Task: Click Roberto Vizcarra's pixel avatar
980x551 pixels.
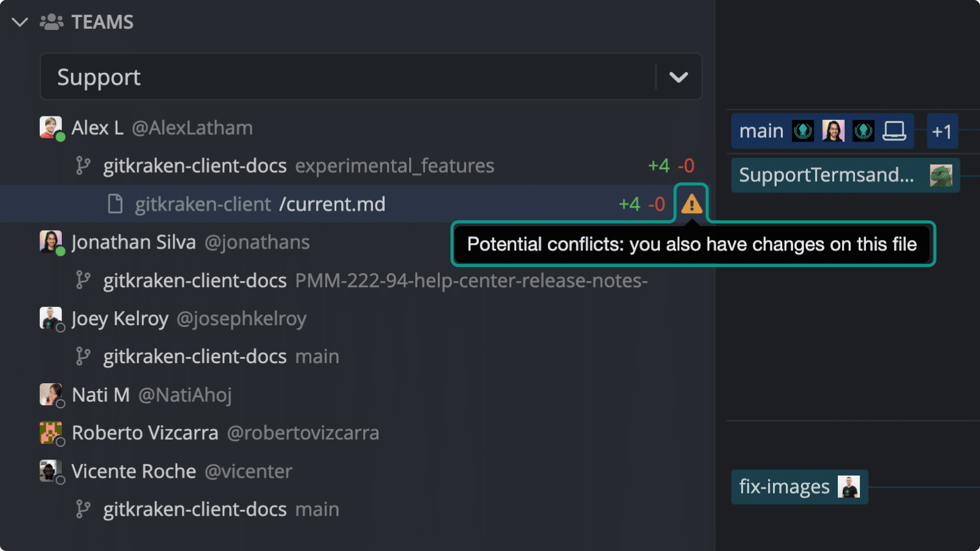Action: 51,433
